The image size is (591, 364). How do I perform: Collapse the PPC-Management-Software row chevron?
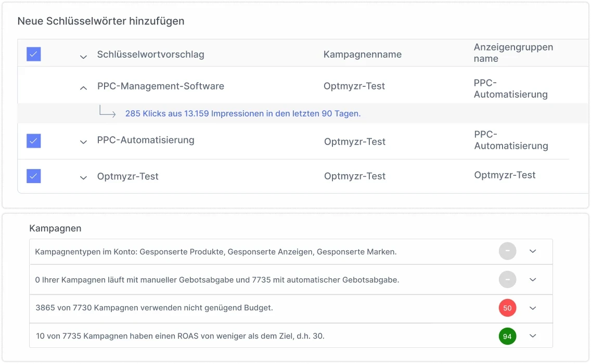pos(83,88)
